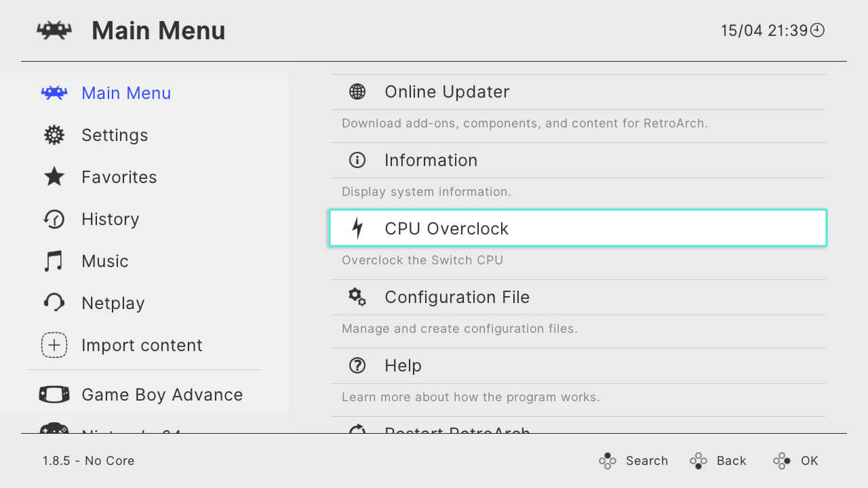
Task: Click the Netplay headset icon
Action: coord(54,303)
